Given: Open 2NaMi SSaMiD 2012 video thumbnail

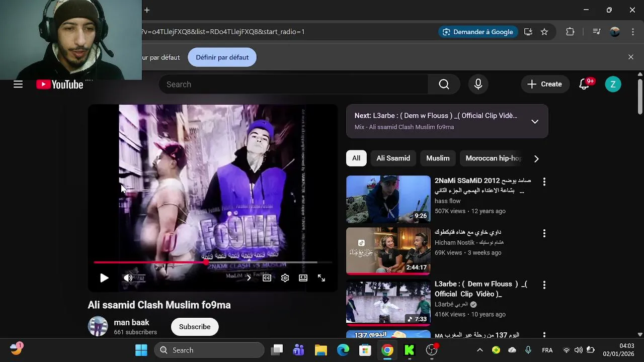Looking at the screenshot, I should click(x=388, y=199).
